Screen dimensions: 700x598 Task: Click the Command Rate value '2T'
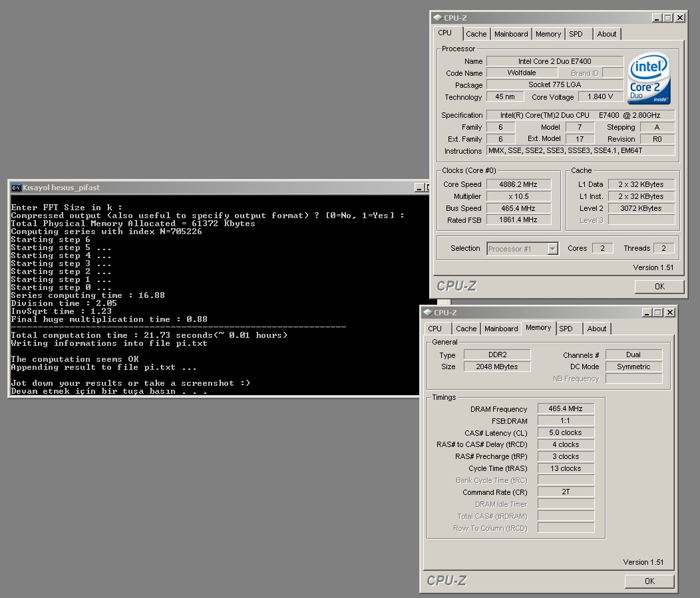566,492
